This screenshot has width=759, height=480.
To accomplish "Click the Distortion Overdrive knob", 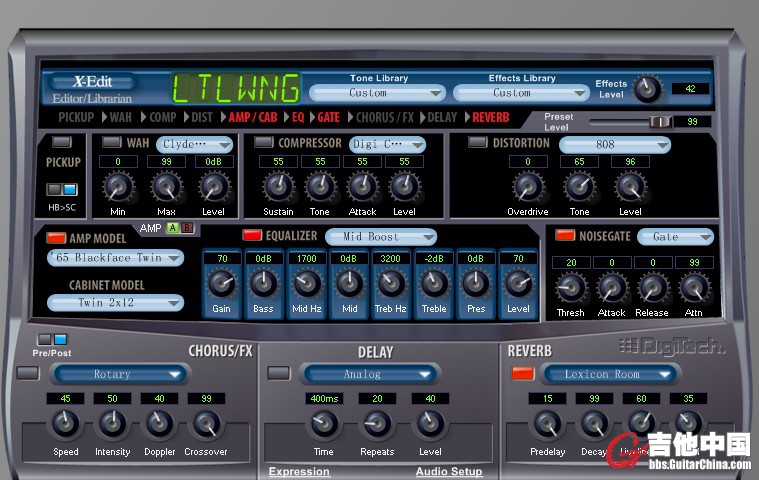I will [527, 186].
